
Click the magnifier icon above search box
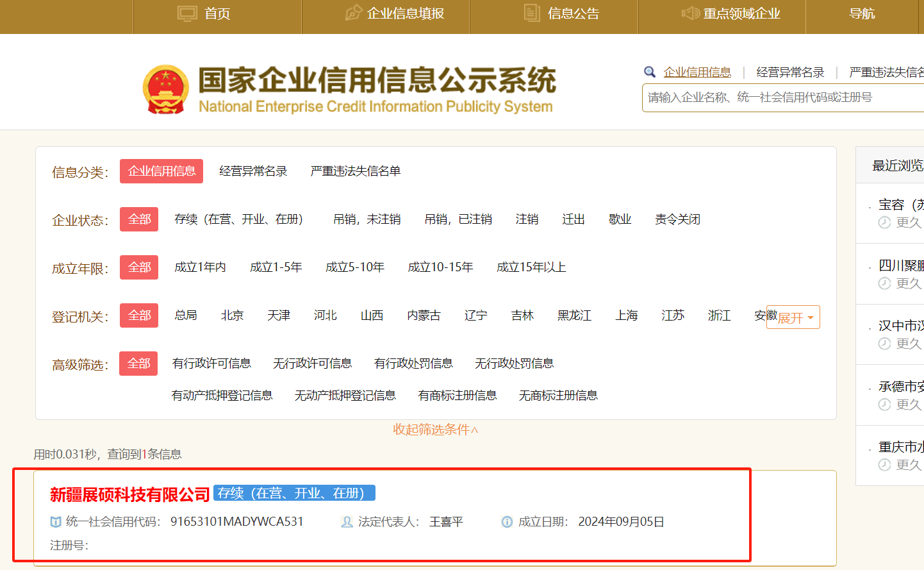point(650,72)
